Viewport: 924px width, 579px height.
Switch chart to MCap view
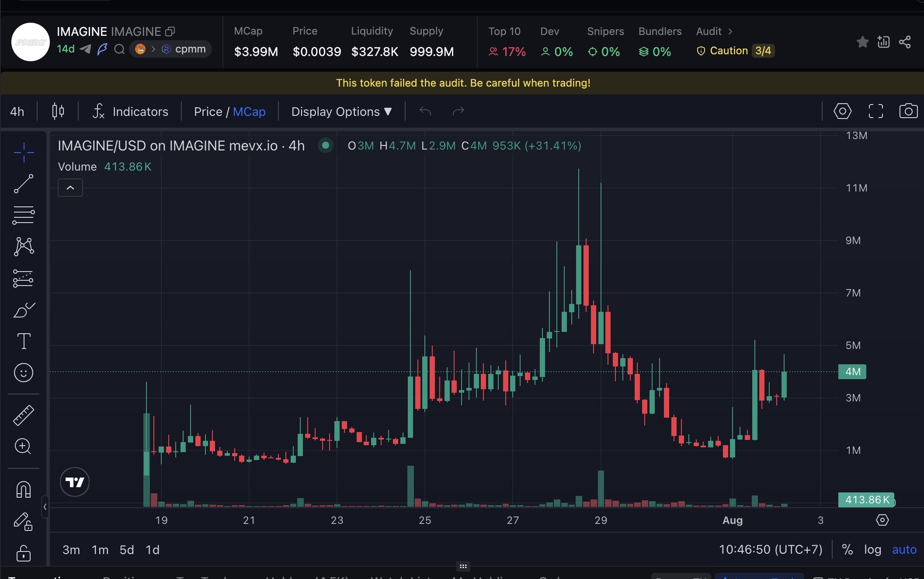tap(249, 112)
